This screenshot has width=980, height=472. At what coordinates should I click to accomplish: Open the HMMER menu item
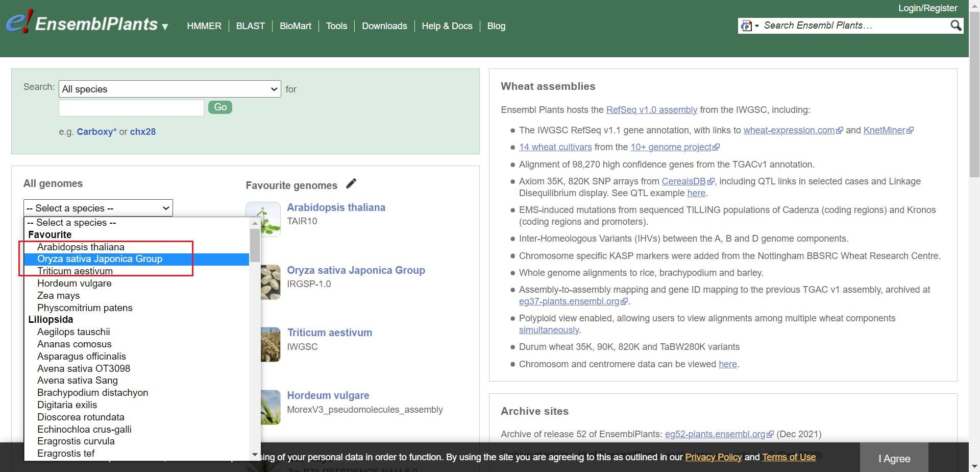(204, 26)
